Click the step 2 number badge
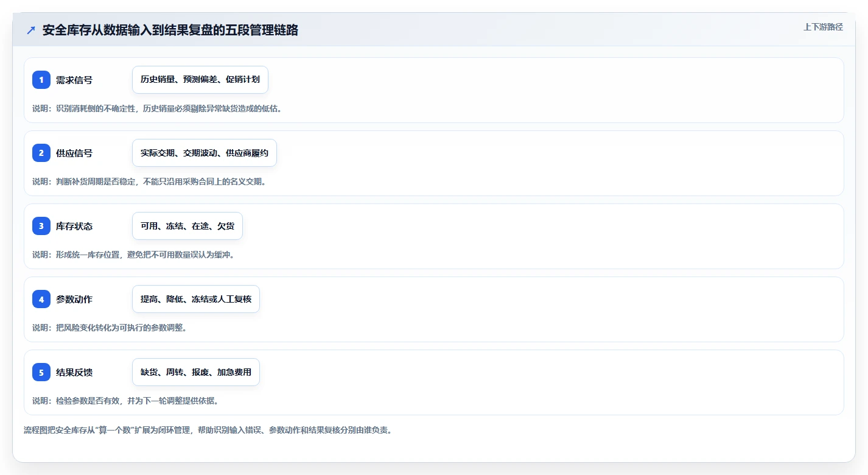The image size is (868, 475). 41,153
